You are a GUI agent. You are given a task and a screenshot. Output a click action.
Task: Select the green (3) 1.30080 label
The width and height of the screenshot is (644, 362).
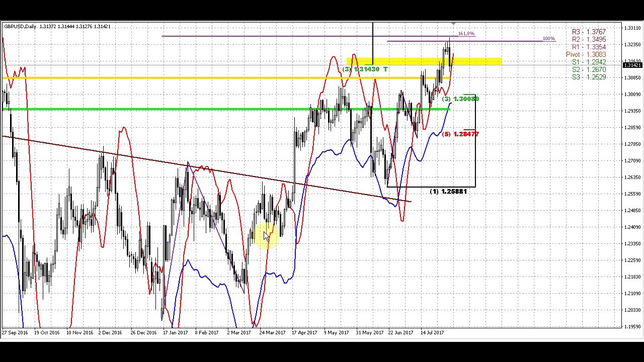pyautogui.click(x=460, y=99)
